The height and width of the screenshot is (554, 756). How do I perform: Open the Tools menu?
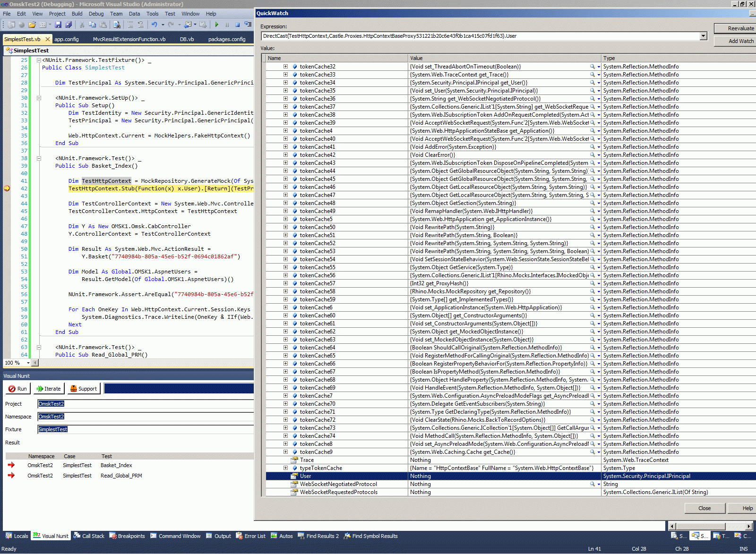tap(152, 14)
